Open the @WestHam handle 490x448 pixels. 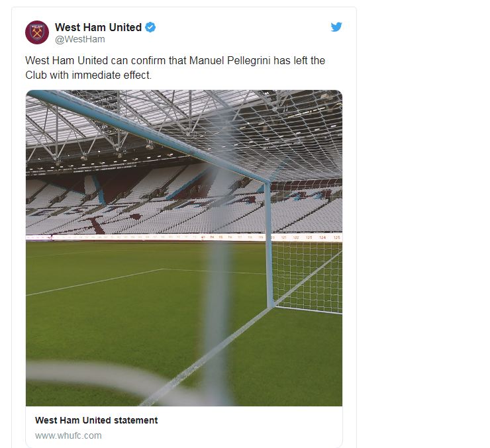pyautogui.click(x=79, y=39)
